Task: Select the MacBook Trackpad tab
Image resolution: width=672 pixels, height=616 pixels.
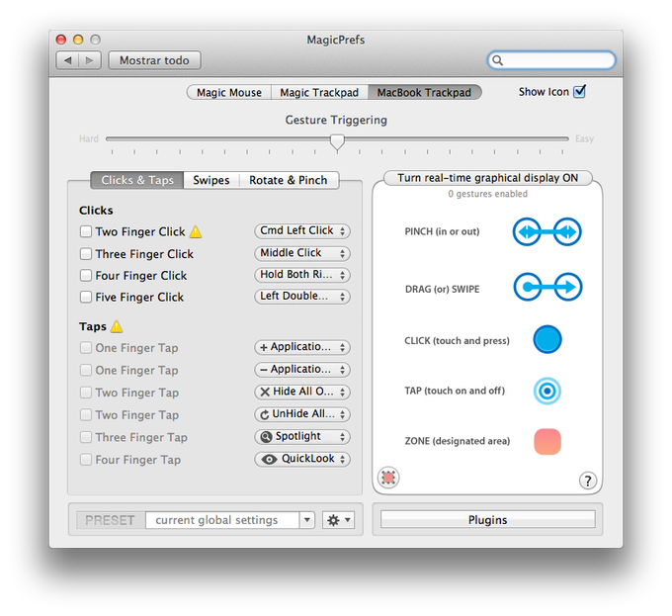Action: (424, 92)
